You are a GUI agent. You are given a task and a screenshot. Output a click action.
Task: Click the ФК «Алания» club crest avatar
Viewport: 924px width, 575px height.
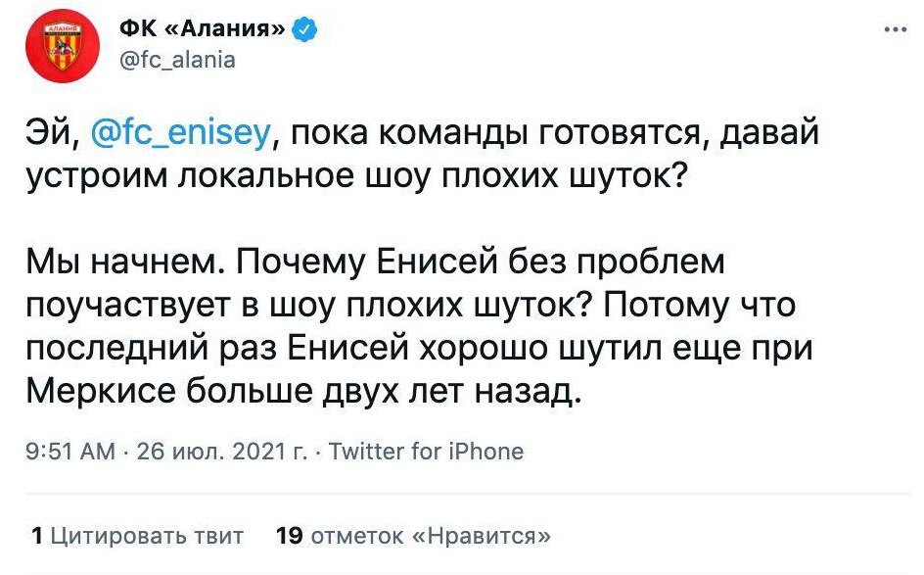(x=63, y=46)
